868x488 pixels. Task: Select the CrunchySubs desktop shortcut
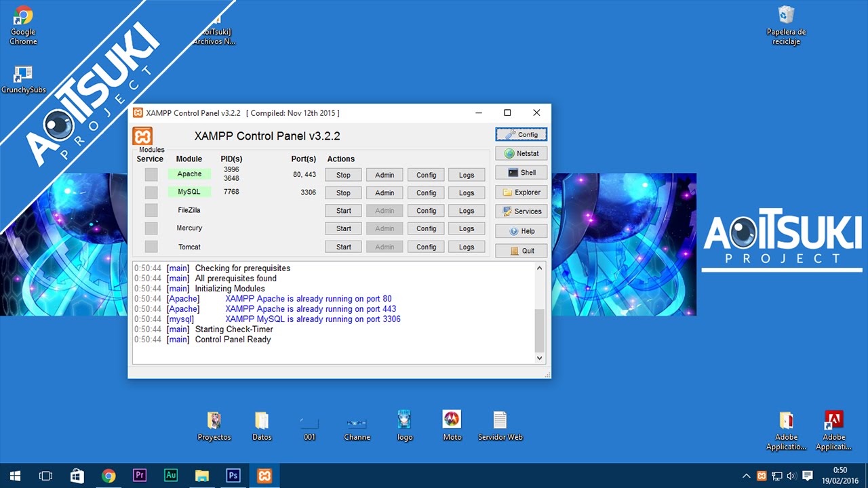pos(24,80)
